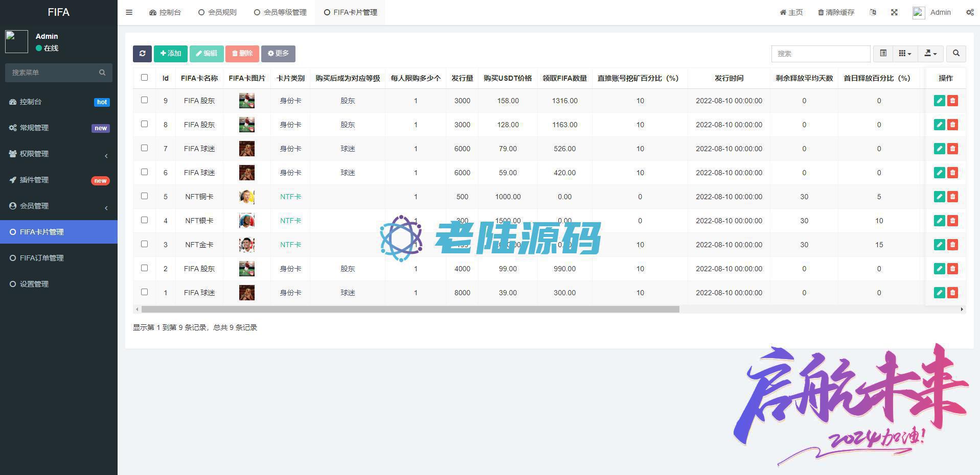Screen dimensions: 980x475
Task: Toggle the sidebar hamburger menu
Action: pos(129,12)
